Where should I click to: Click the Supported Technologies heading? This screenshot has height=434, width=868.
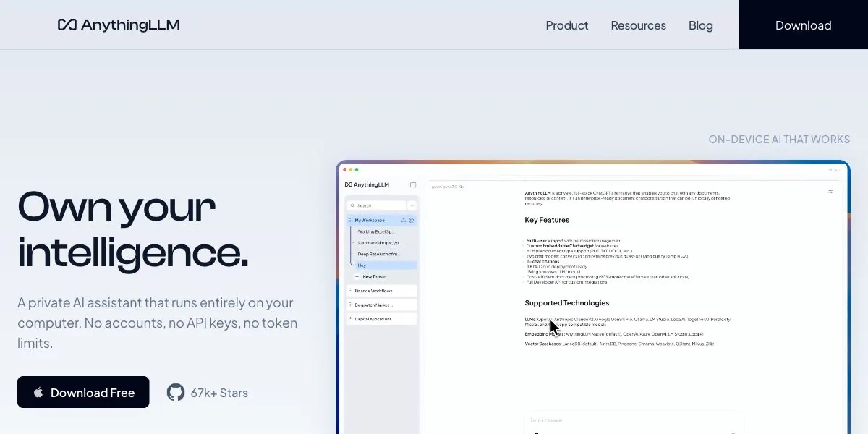click(x=567, y=303)
